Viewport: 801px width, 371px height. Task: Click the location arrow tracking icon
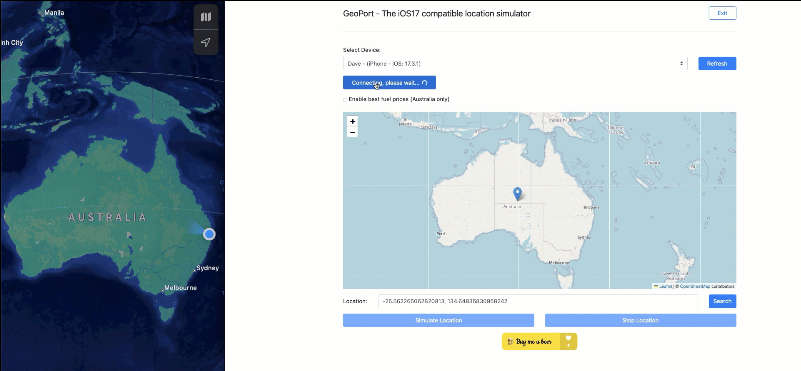tap(206, 42)
